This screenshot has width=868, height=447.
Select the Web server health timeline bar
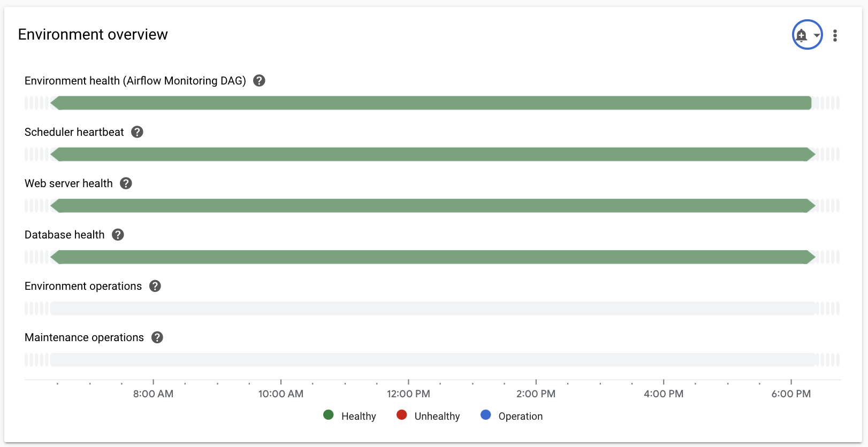tap(431, 206)
